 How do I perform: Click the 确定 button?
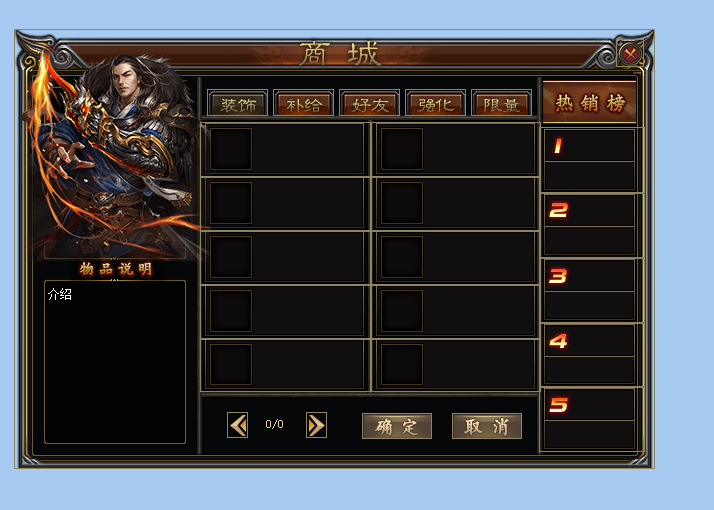[397, 426]
